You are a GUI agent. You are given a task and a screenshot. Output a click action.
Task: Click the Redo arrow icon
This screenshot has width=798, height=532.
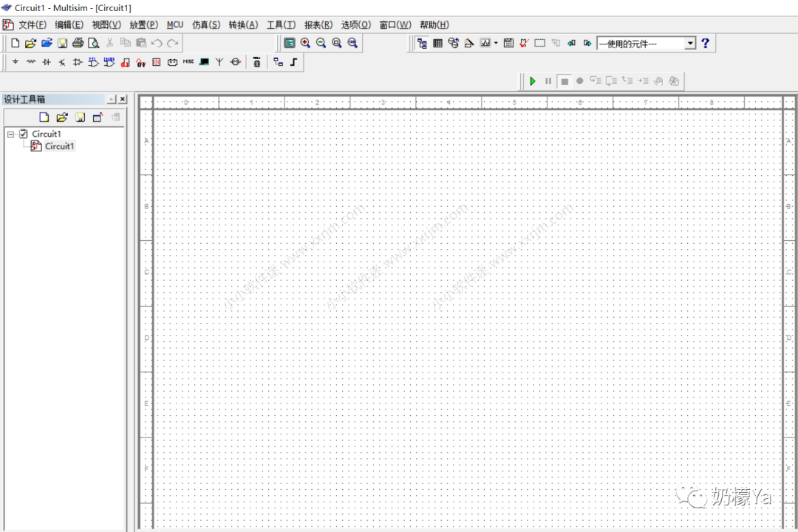(x=173, y=44)
